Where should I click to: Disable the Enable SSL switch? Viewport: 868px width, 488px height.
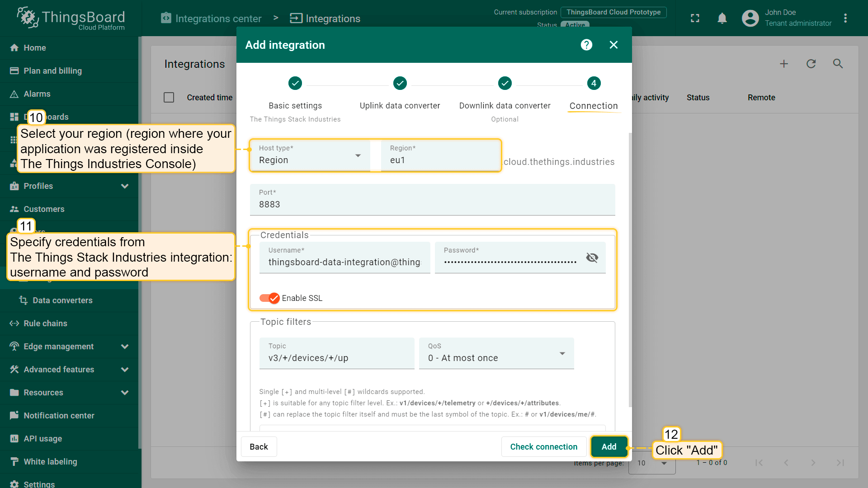(x=269, y=298)
